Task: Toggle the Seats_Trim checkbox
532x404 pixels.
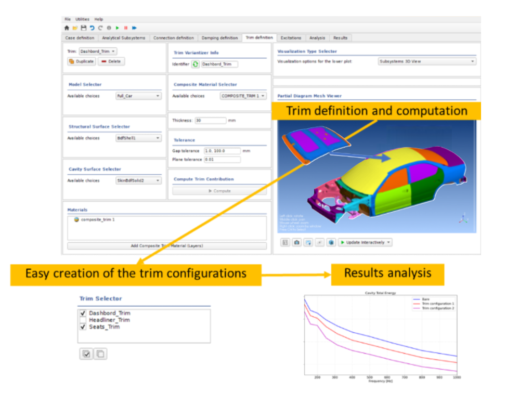Action: click(83, 327)
